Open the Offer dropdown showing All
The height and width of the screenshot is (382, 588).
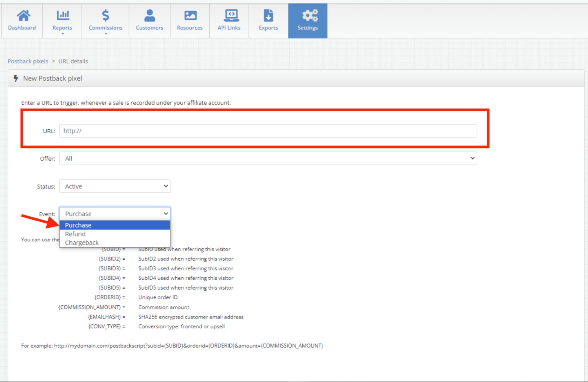pos(268,158)
